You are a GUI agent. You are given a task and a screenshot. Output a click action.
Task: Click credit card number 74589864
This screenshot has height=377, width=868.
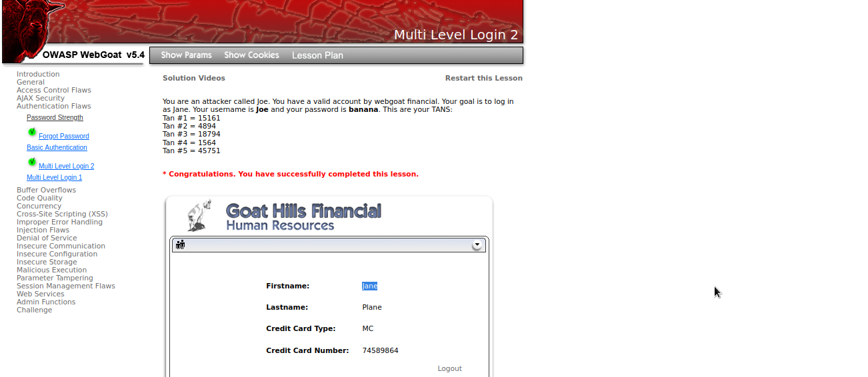380,350
